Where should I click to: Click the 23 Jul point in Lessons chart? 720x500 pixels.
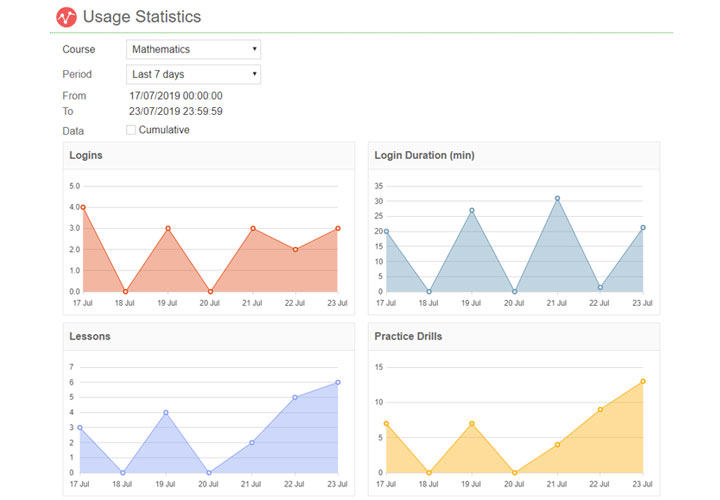tap(338, 382)
